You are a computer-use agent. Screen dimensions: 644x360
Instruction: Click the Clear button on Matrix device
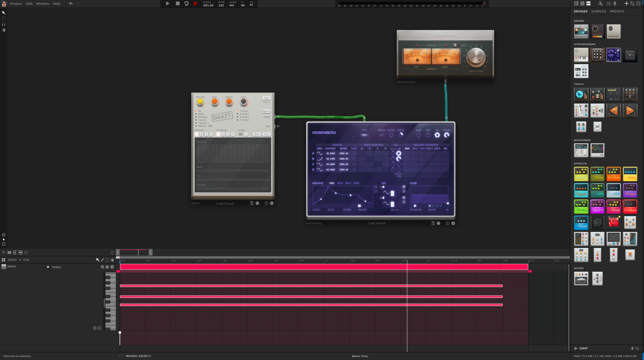pos(266,134)
